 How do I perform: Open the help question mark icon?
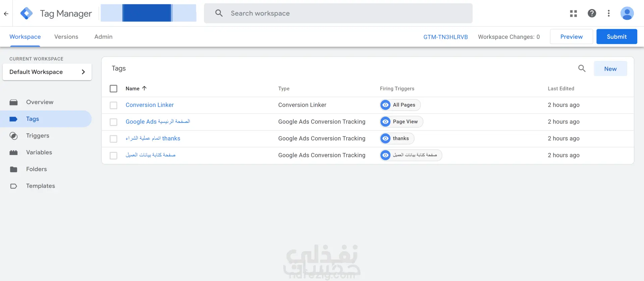click(x=592, y=13)
